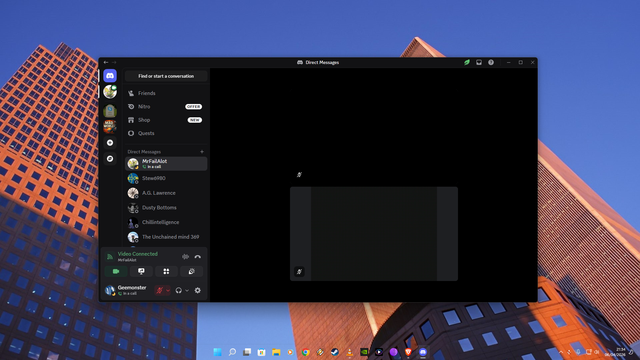Click the NEW badge next to Shop

click(x=195, y=120)
